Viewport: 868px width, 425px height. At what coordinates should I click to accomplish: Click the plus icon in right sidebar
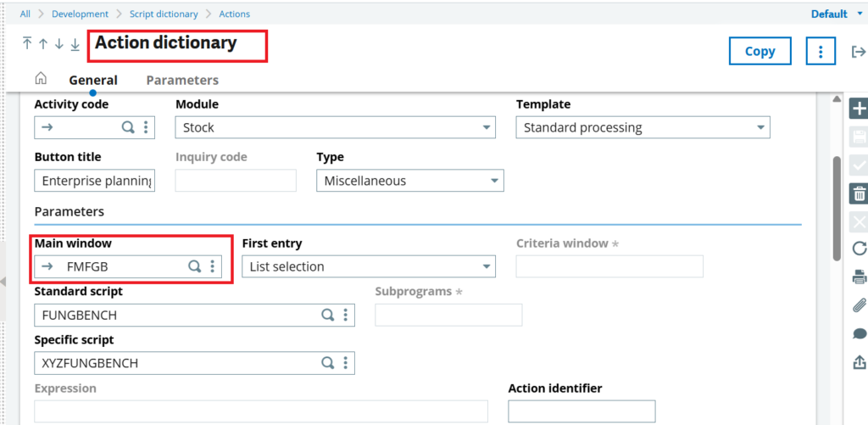pos(859,109)
